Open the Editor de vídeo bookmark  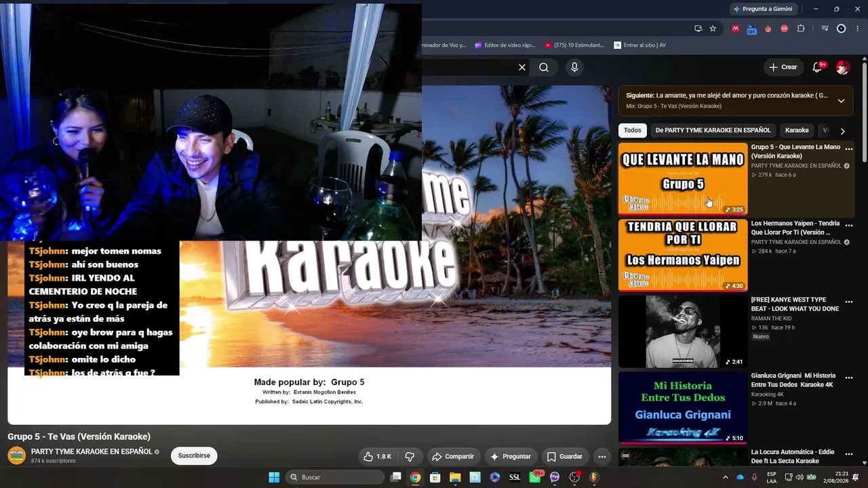click(x=505, y=45)
